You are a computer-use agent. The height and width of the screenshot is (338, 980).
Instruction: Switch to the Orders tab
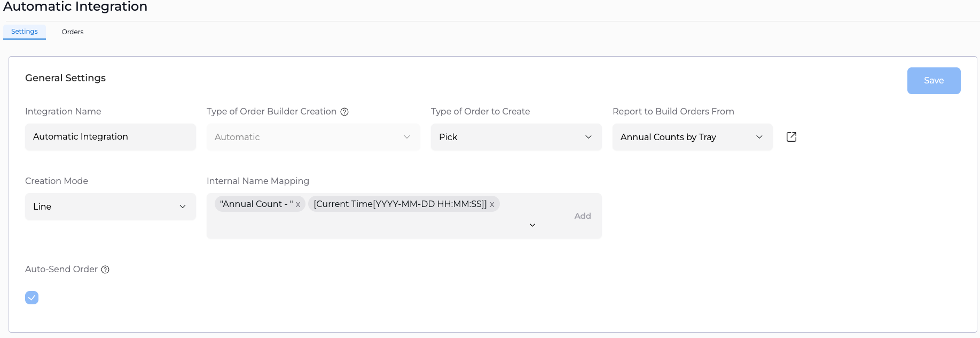coord(73,32)
